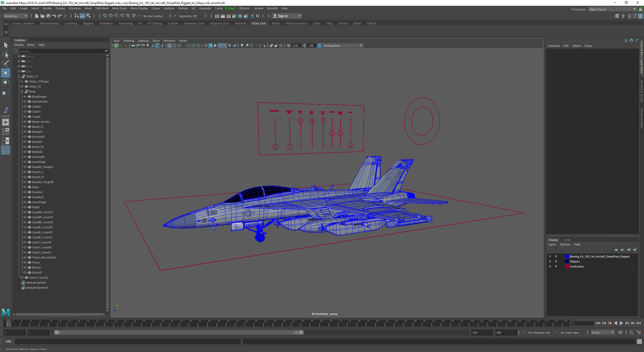Viewport: 644px width, 352px height.
Task: Click the render current frame icon
Action: click(223, 16)
